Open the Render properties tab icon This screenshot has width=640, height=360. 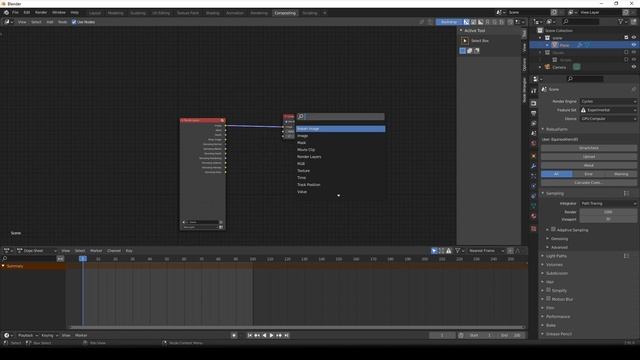533,104
